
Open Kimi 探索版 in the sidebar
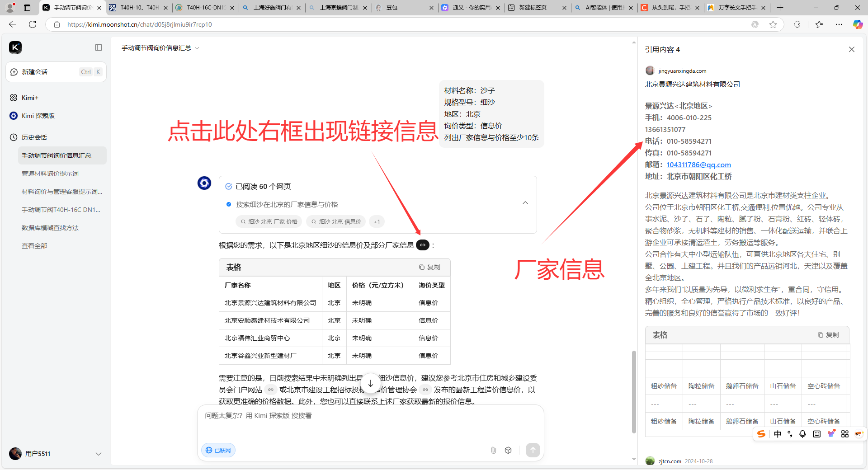coord(38,116)
